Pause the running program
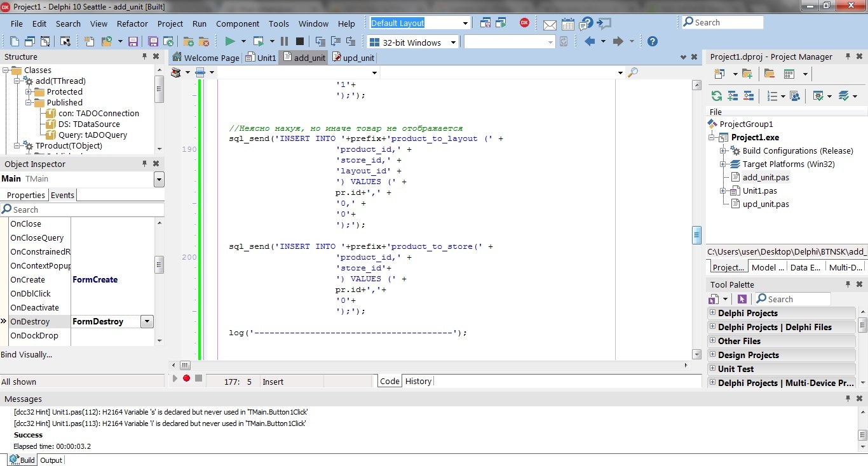Screen dimensions: 868x466 tap(284, 42)
